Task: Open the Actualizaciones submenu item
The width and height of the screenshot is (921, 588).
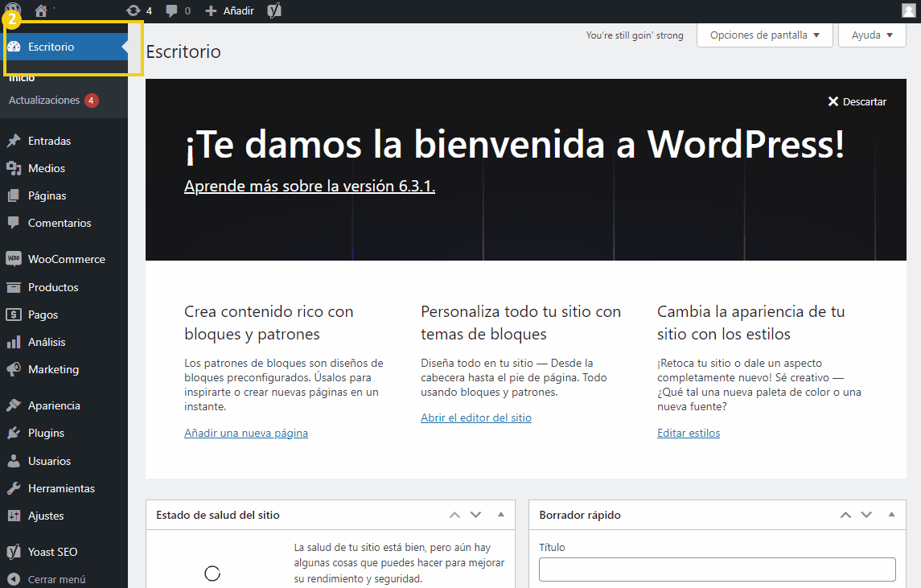Action: point(44,101)
